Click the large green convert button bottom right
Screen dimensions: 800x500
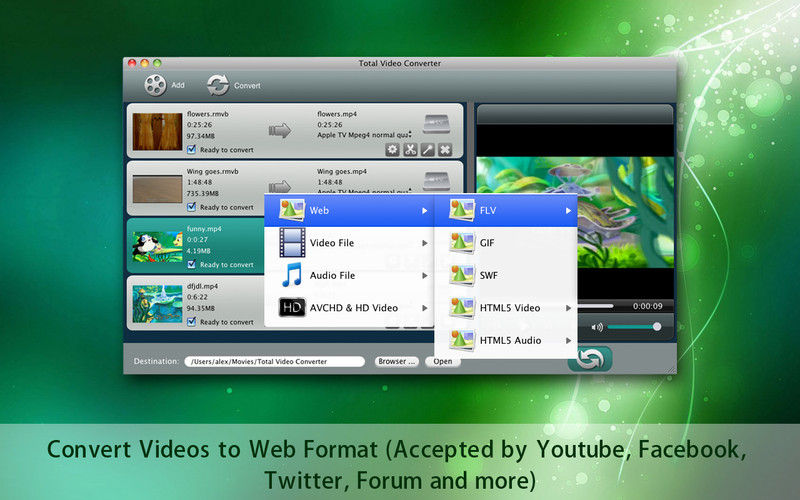point(589,359)
